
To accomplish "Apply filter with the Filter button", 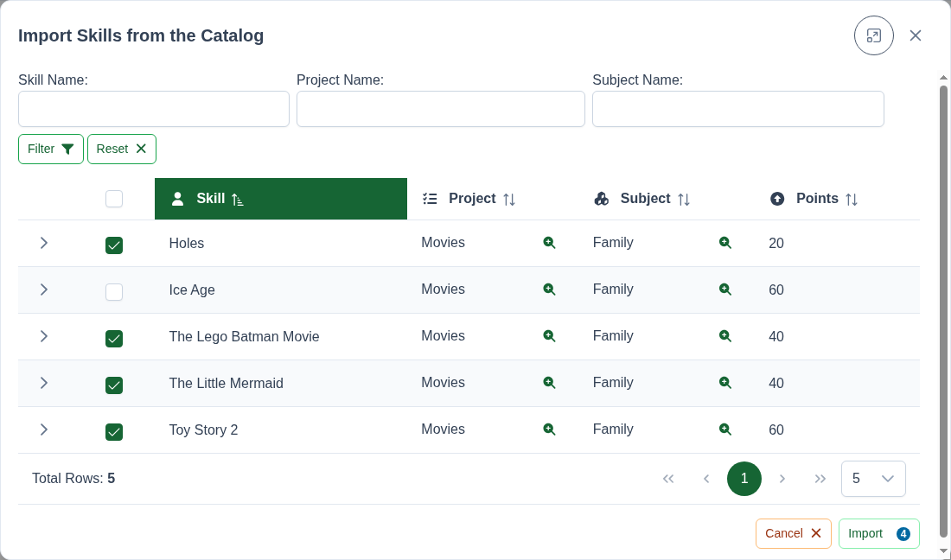I will point(51,150).
